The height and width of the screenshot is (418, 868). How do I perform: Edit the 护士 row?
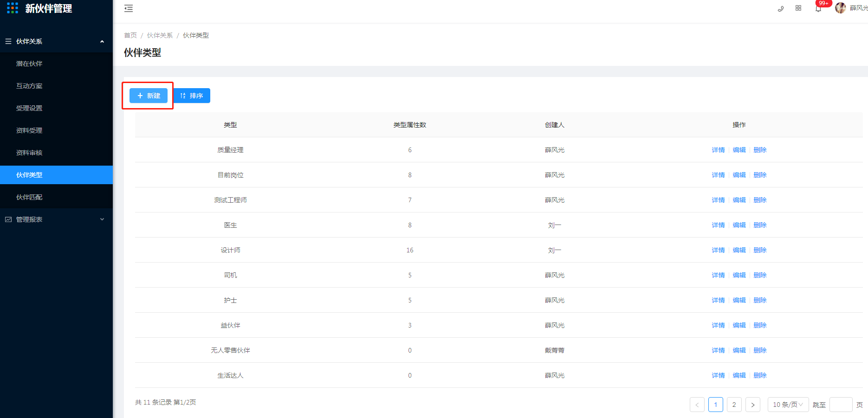coord(739,300)
